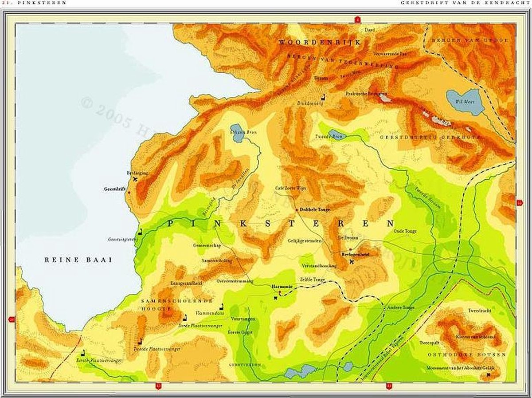Screen dimensions: 532x398
Task: Select the Gemeenschap label
Action: click(207, 245)
